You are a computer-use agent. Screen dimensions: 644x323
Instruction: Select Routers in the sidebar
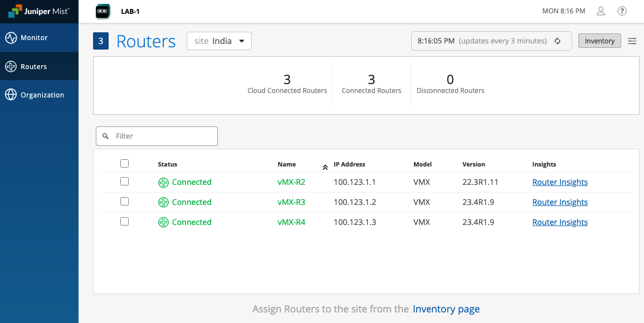click(33, 66)
